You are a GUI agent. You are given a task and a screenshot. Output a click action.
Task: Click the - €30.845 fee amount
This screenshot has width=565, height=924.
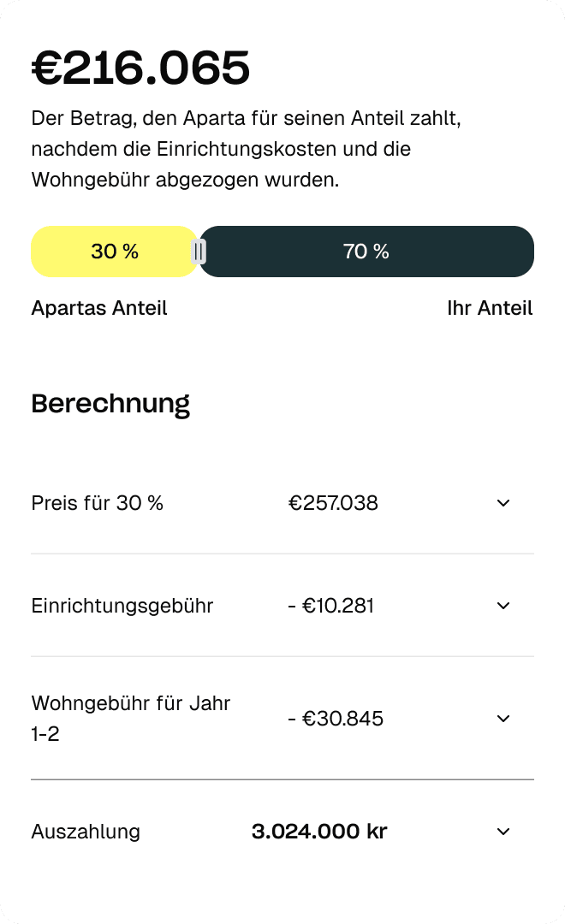336,719
